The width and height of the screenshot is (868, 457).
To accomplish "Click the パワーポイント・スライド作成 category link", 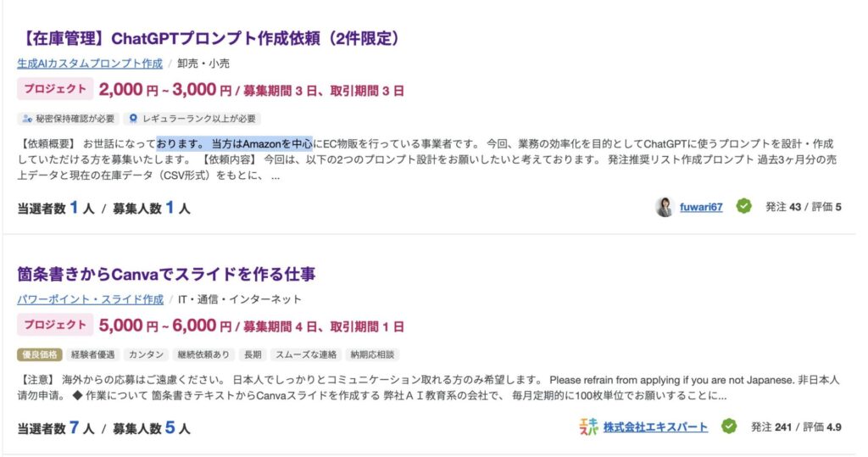I will pyautogui.click(x=91, y=299).
